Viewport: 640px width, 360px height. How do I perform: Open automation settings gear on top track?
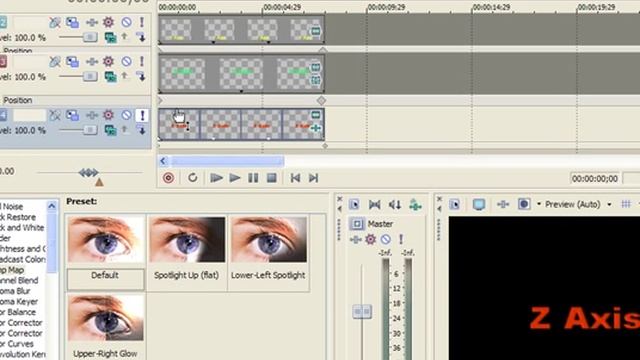click(x=108, y=22)
